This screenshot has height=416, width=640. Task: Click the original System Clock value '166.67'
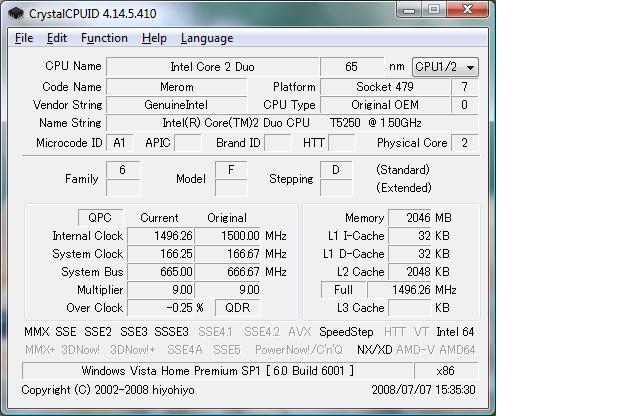[228, 254]
